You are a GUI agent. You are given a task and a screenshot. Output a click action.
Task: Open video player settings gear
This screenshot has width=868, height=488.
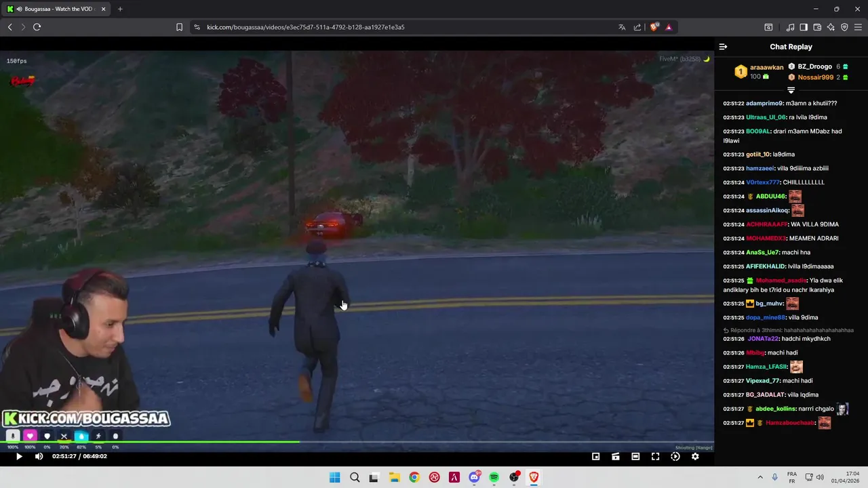pyautogui.click(x=695, y=457)
